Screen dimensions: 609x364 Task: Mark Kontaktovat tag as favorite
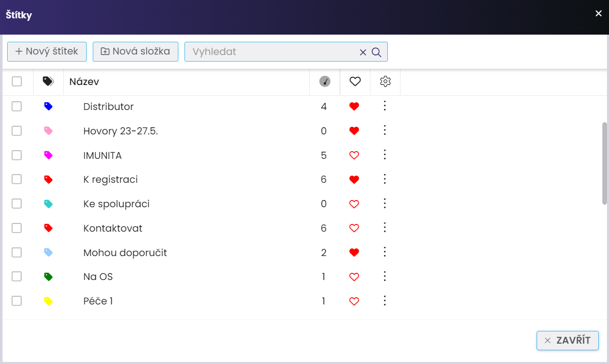coord(354,228)
